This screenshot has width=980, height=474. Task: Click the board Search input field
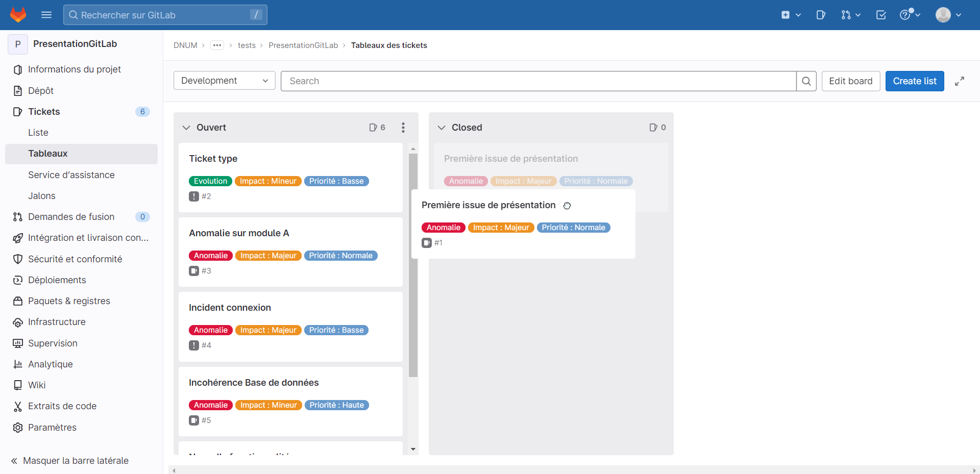pos(538,81)
